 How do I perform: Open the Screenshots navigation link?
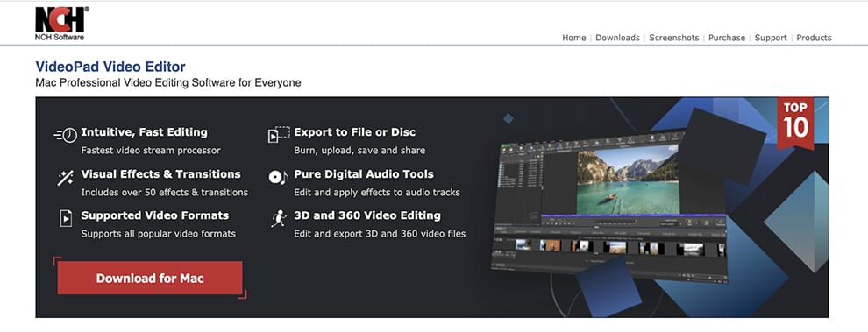click(x=673, y=38)
